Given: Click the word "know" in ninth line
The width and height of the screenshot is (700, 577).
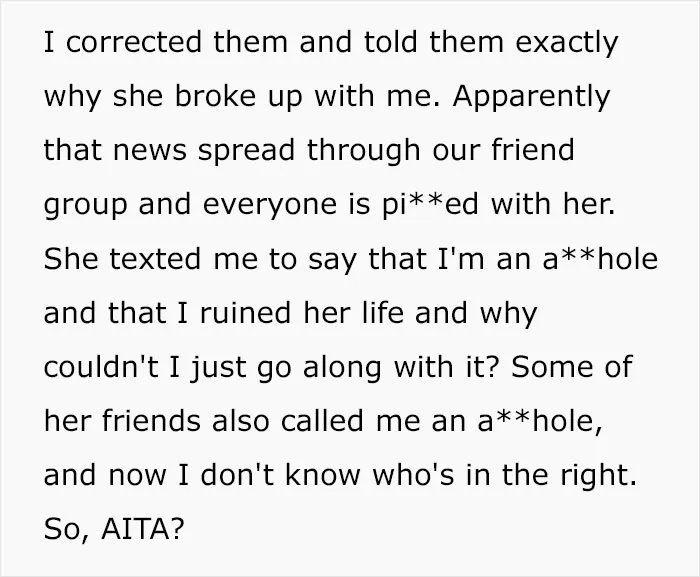Looking at the screenshot, I should [322, 475].
